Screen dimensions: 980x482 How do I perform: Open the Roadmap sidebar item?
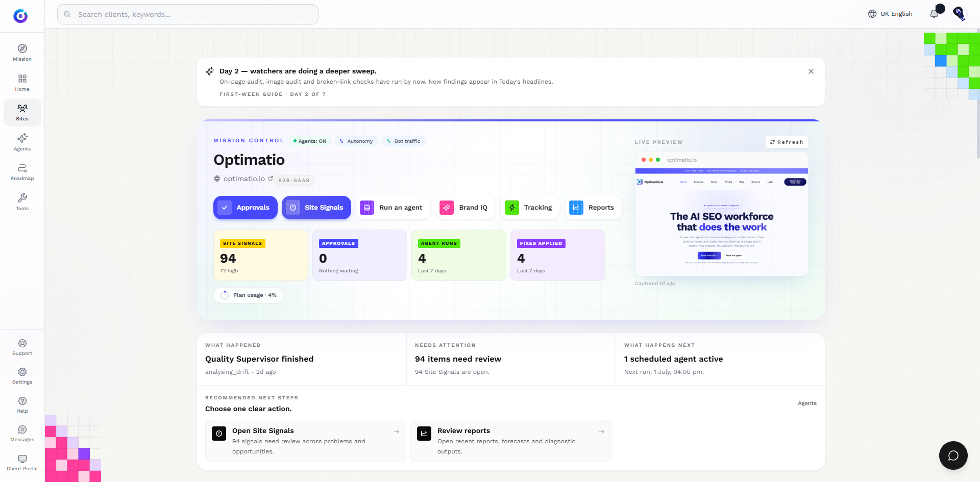coord(22,172)
